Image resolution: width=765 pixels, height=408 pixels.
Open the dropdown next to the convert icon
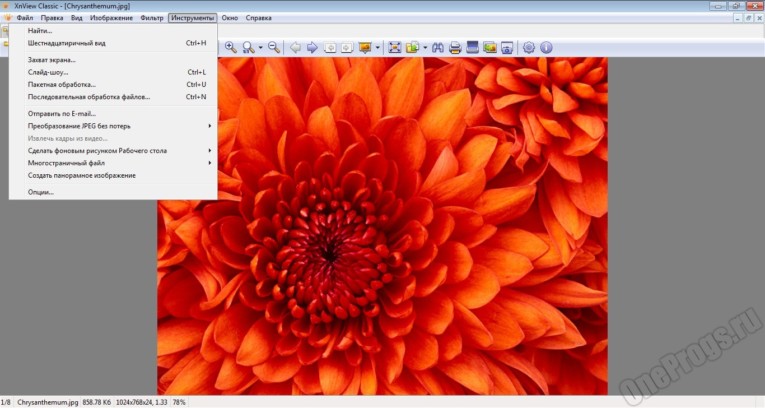click(425, 47)
